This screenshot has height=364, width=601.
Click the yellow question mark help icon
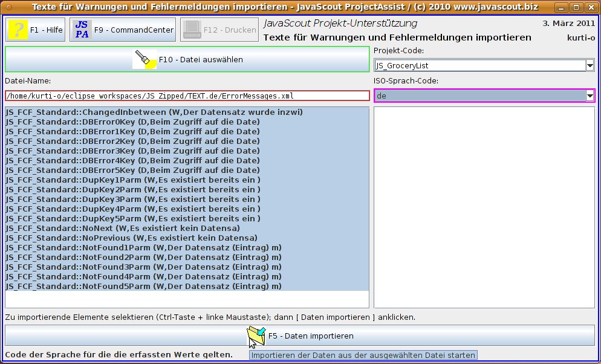[18, 30]
